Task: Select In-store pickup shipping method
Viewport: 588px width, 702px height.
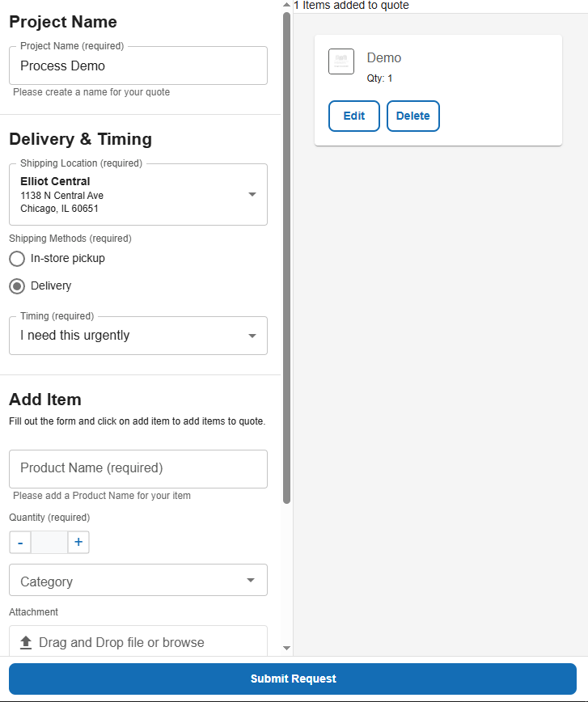Action: pyautogui.click(x=17, y=259)
